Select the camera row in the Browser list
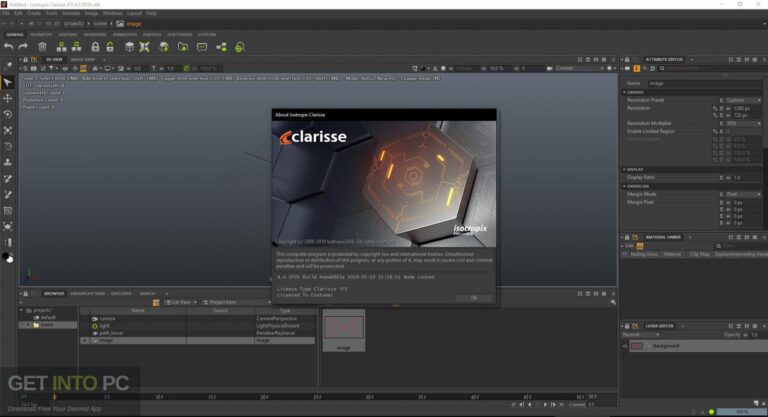This screenshot has height=417, width=768. [x=198, y=319]
